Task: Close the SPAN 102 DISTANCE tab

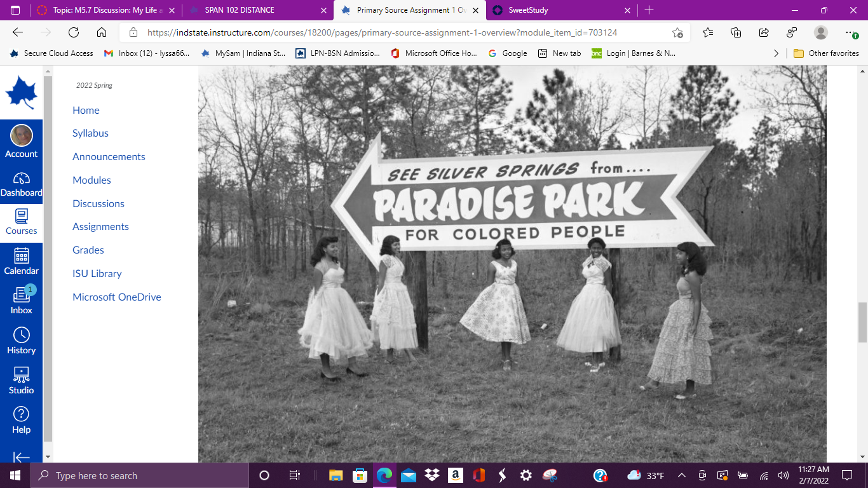Action: (324, 10)
